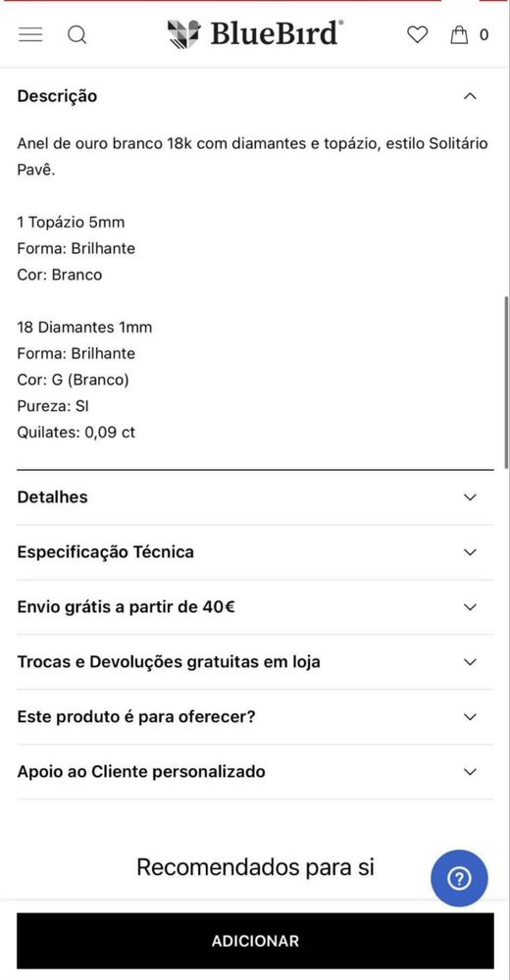Click the Recomendados para si heading

point(255,867)
